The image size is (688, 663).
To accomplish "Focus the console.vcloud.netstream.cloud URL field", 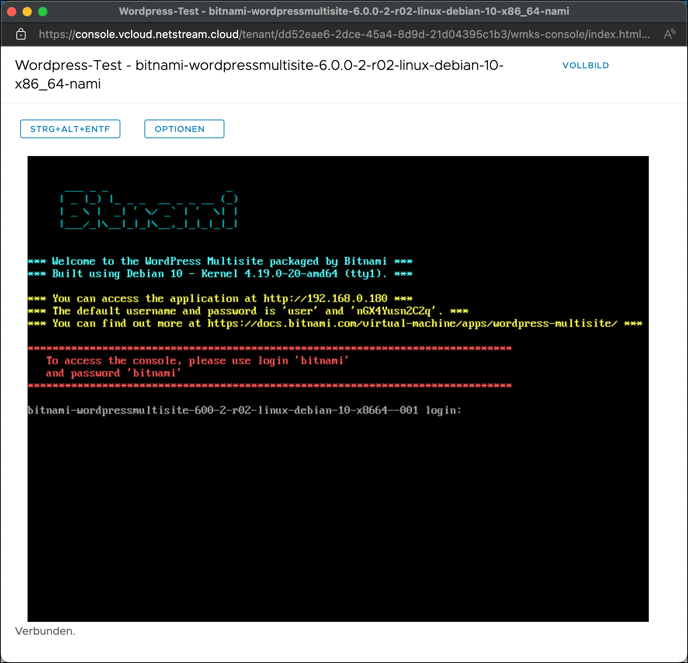I will (344, 34).
